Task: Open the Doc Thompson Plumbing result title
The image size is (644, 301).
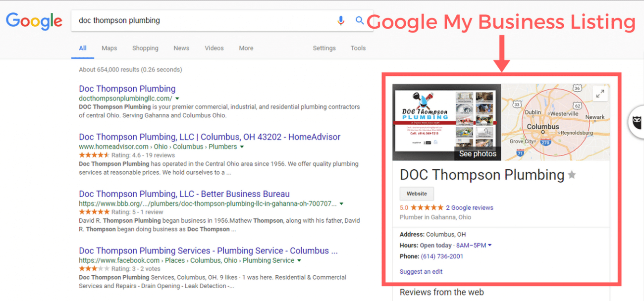Action: point(127,89)
